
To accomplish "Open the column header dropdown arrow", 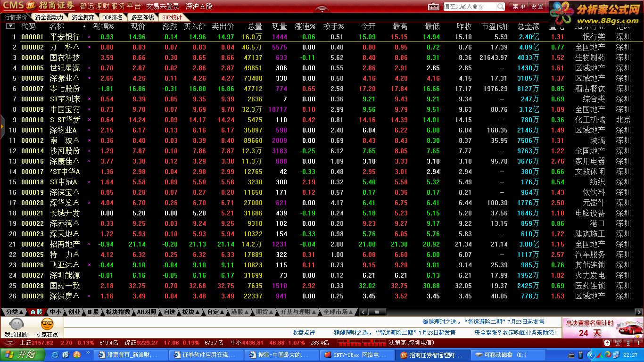I will [10, 26].
